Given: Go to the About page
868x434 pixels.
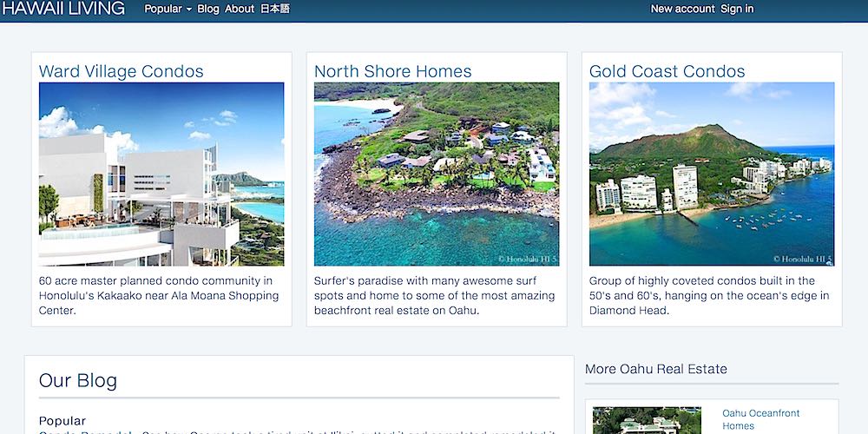Looking at the screenshot, I should [x=240, y=9].
